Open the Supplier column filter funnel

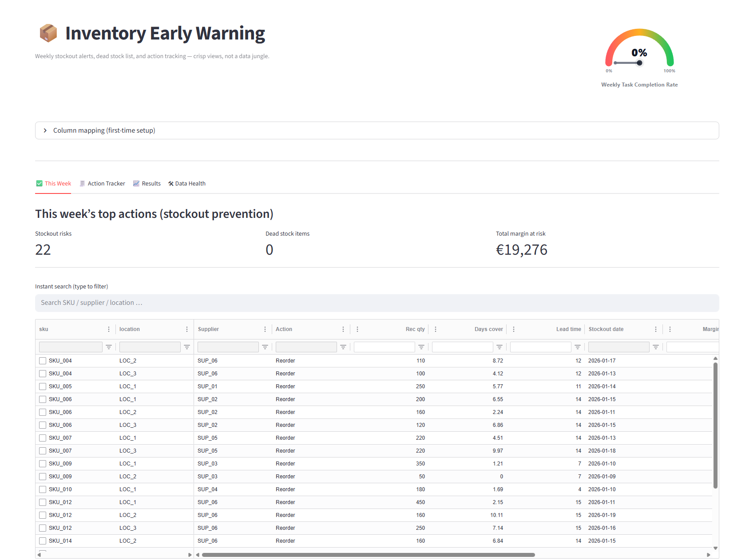click(x=265, y=347)
